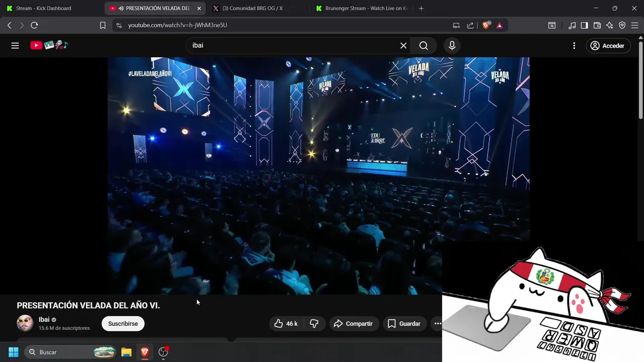The image size is (644, 362).
Task: Click the video title text
Action: click(x=89, y=306)
